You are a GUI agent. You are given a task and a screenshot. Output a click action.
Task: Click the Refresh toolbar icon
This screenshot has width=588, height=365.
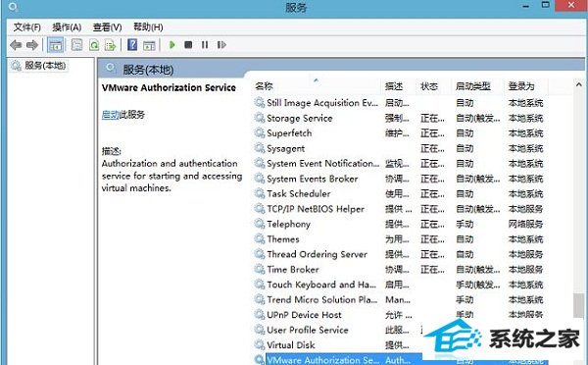(94, 45)
